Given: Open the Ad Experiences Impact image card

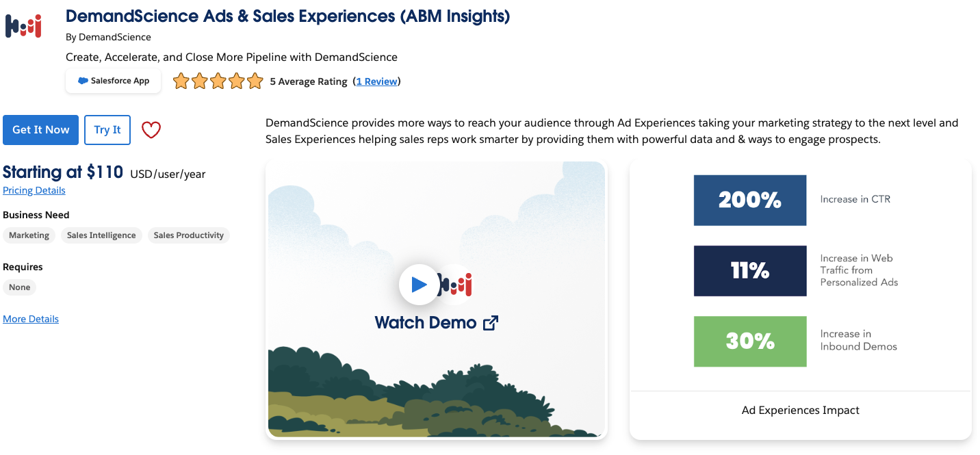Looking at the screenshot, I should 801,300.
